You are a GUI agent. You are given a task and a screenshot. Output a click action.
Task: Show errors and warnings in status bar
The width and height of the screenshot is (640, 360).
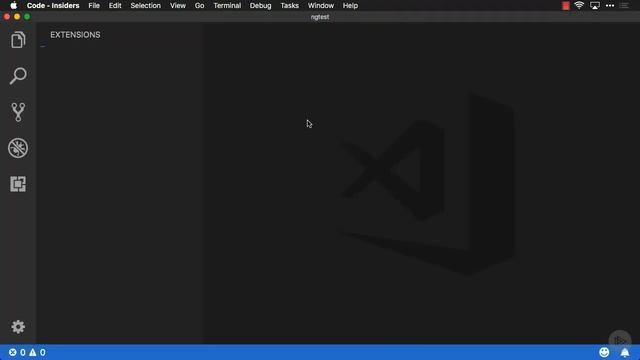[x=27, y=352]
